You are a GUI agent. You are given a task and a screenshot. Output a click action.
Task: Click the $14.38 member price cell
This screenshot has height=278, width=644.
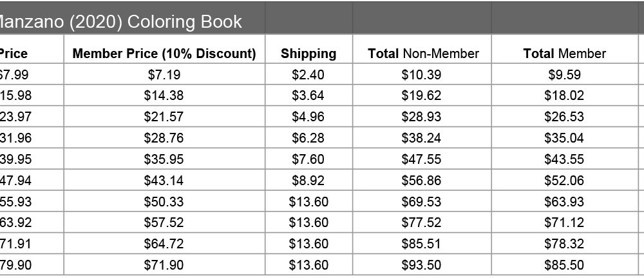(x=164, y=96)
